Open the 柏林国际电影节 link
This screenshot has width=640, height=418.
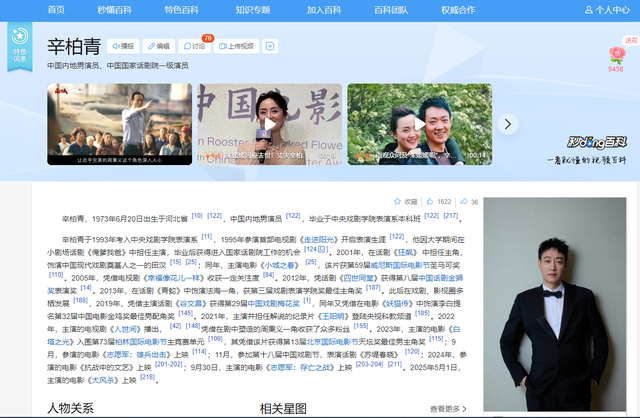141,342
